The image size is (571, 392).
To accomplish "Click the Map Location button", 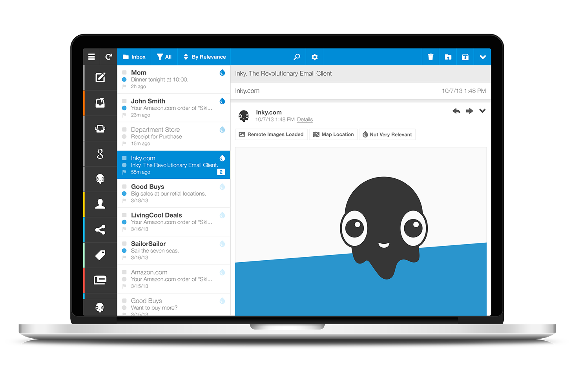I will coord(333,134).
